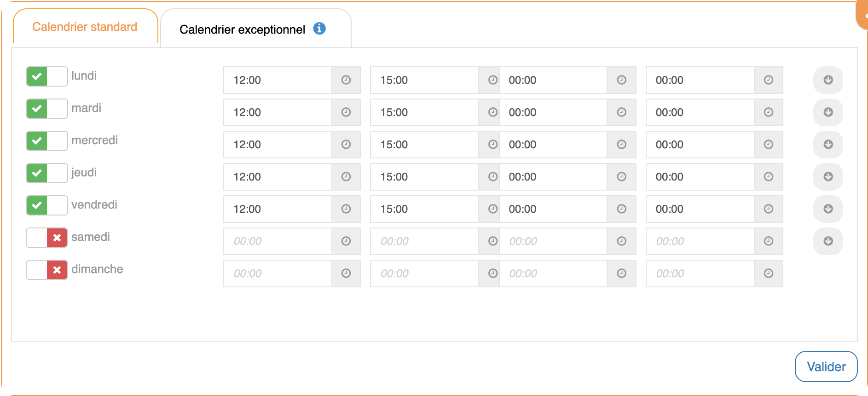Click clock icon next to lundi 12:00 field
The height and width of the screenshot is (396, 868).
(x=346, y=80)
